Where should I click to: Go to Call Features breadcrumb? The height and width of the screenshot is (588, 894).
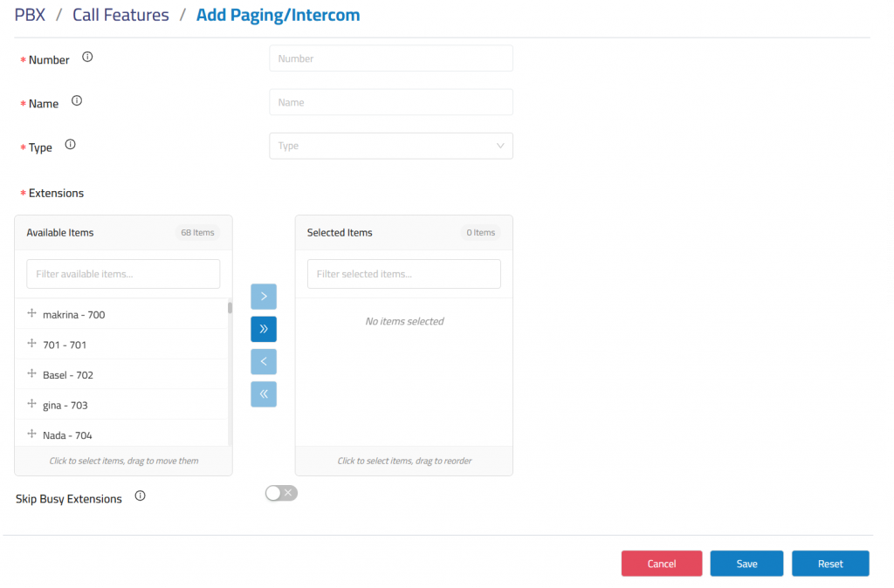[120, 15]
